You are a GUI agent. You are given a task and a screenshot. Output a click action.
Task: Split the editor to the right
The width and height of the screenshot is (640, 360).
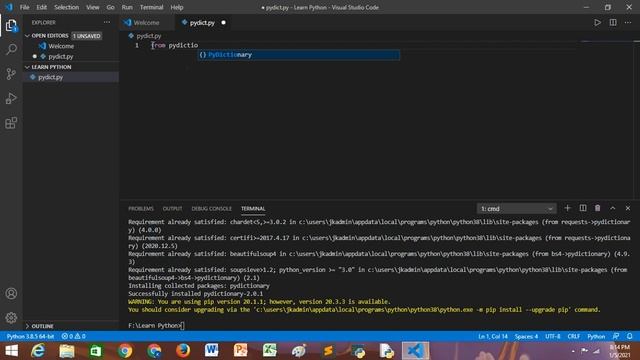[x=613, y=22]
